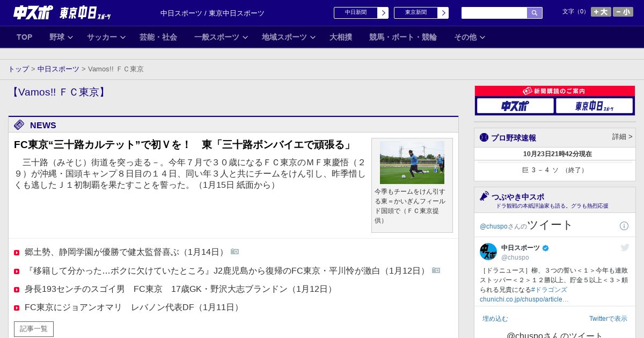This screenshot has width=644, height=338.
Task: Open the 野球 menu
Action: pyautogui.click(x=57, y=37)
